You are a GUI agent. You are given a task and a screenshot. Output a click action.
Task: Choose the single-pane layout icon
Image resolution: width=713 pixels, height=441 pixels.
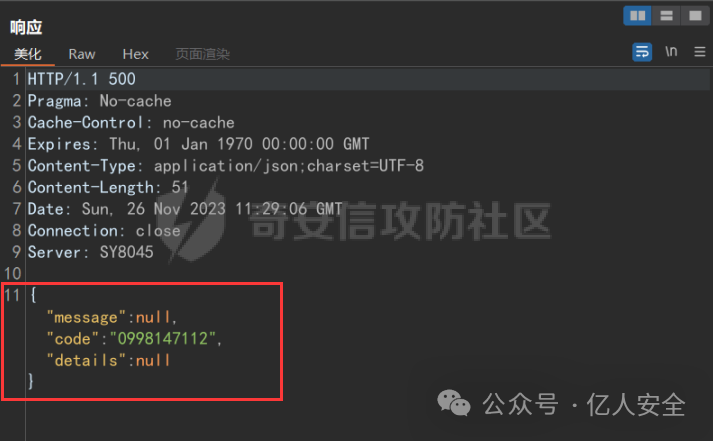[695, 16]
